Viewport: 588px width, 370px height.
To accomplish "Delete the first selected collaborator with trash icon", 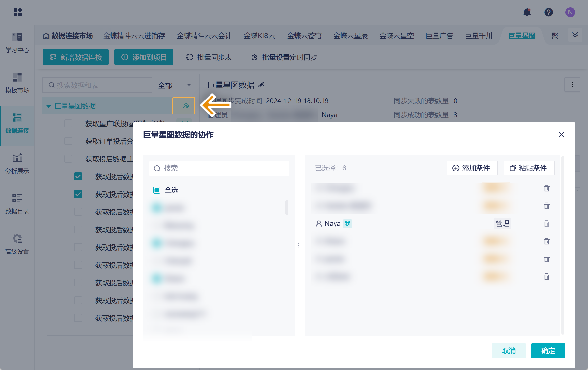I will pos(546,188).
